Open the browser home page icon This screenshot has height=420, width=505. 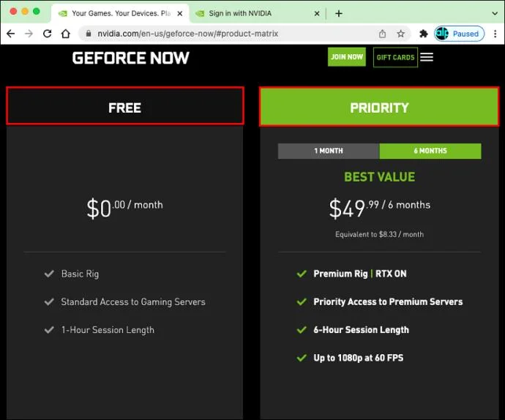pyautogui.click(x=66, y=34)
